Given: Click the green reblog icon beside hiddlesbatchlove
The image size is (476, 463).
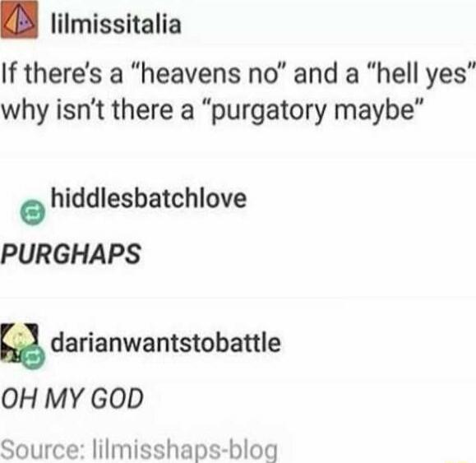Looking at the screenshot, I should pos(33,212).
